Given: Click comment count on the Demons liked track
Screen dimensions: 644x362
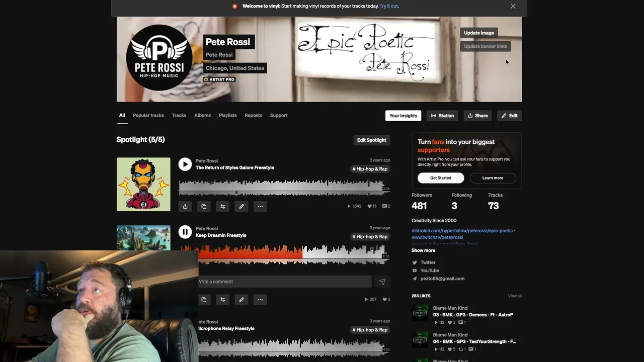Looking at the screenshot, I should coord(462,323).
